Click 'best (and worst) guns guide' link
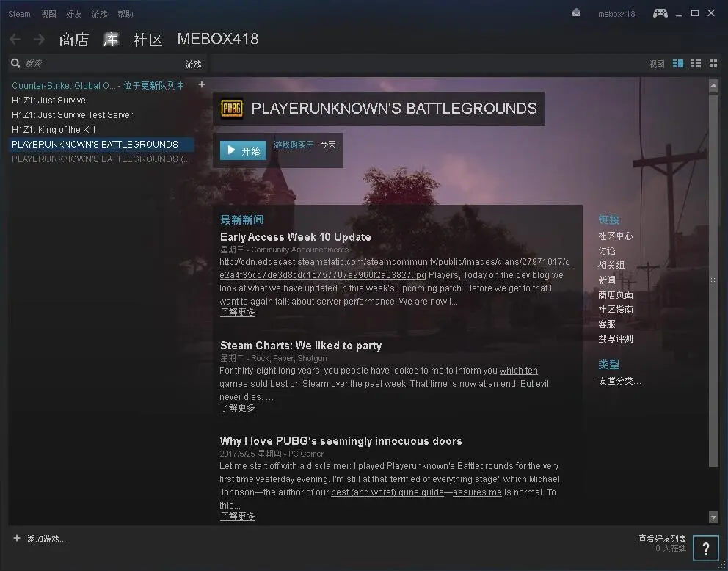 pos(387,492)
